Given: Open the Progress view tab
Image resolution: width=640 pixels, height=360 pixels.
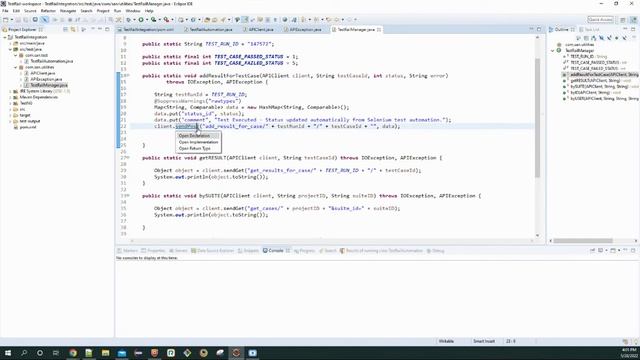Looking at the screenshot, I should [304, 251].
